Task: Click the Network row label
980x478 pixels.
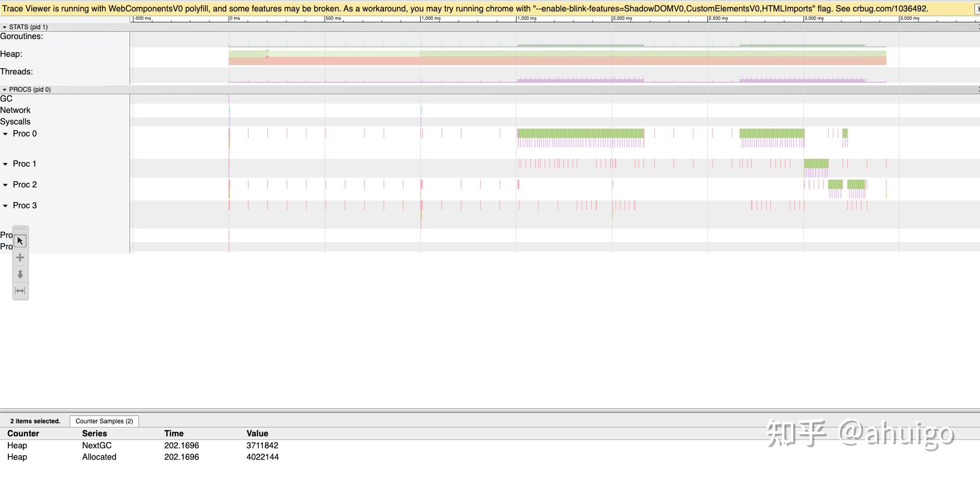Action: coord(15,110)
